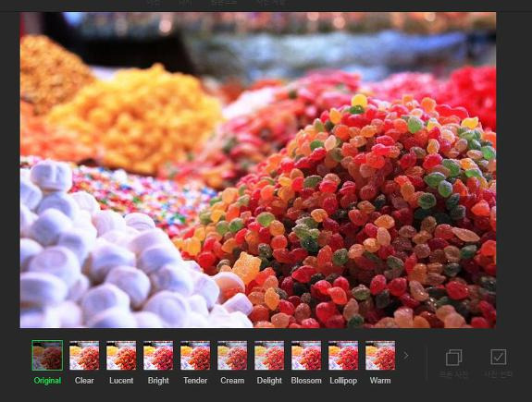Select the Original filter thumbnail

47,355
